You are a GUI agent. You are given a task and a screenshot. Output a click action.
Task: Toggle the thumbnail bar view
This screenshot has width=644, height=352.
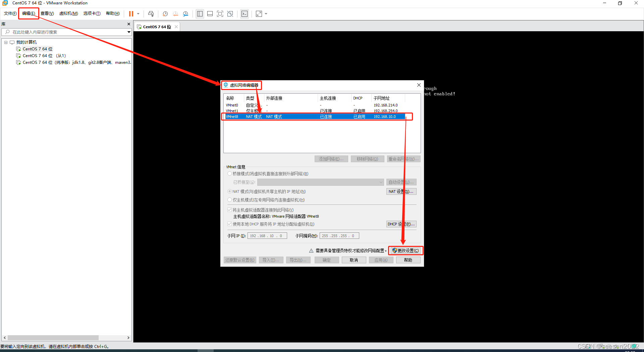210,14
